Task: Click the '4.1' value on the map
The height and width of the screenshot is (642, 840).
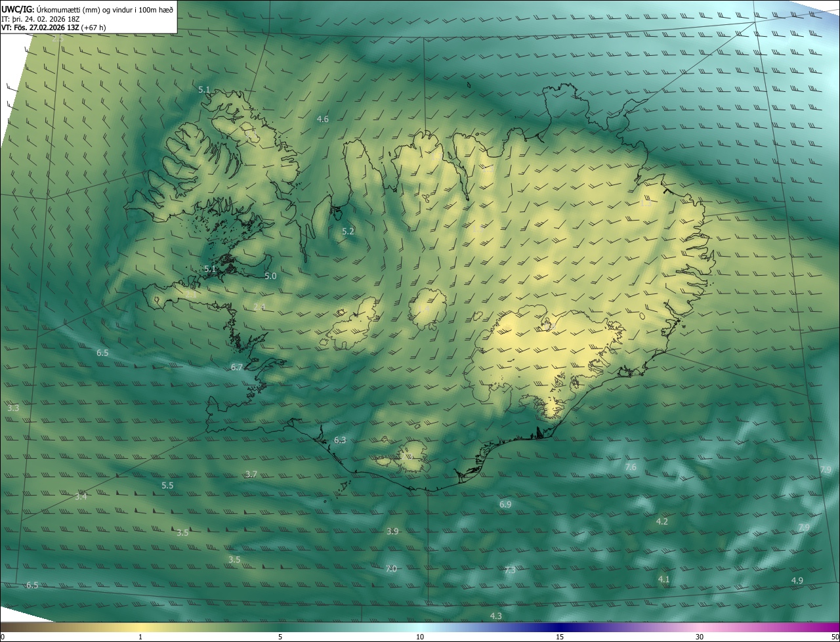Action: pyautogui.click(x=663, y=579)
